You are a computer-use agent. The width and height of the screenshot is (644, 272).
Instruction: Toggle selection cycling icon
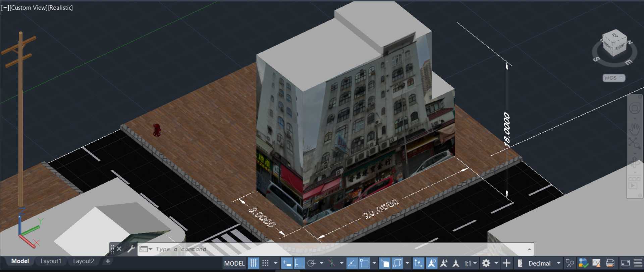click(385, 263)
